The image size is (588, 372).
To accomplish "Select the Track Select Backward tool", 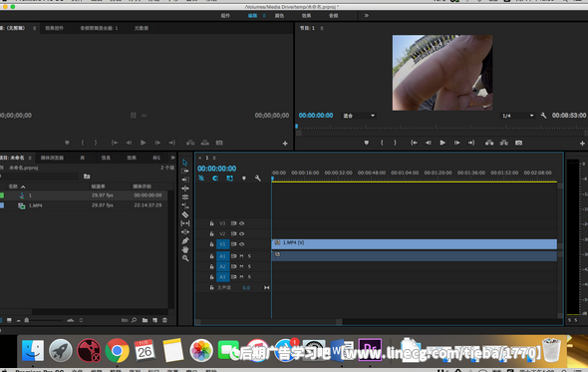I will coord(185,180).
